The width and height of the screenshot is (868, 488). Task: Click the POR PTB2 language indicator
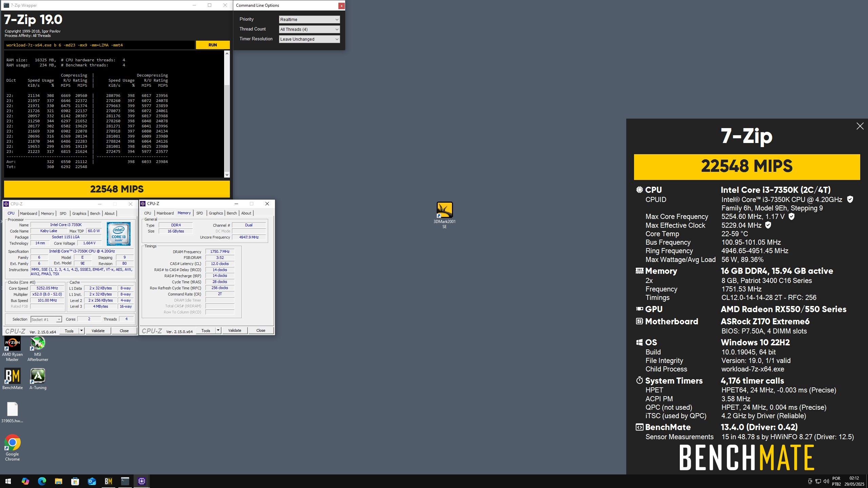tap(836, 481)
